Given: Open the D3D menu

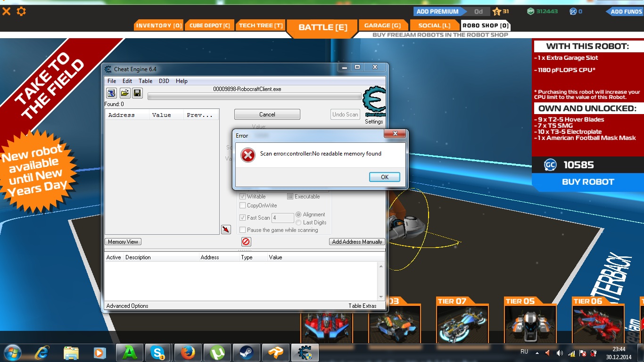Looking at the screenshot, I should click(164, 81).
